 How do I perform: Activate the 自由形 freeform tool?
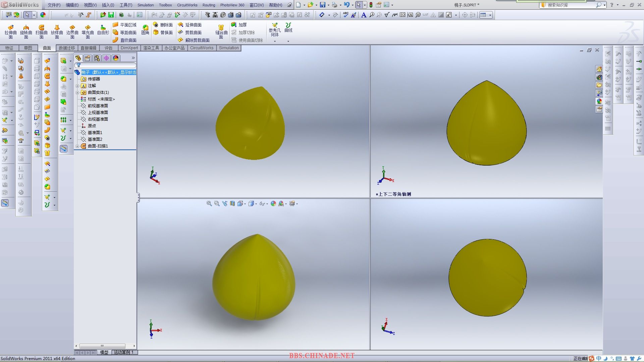103,29
